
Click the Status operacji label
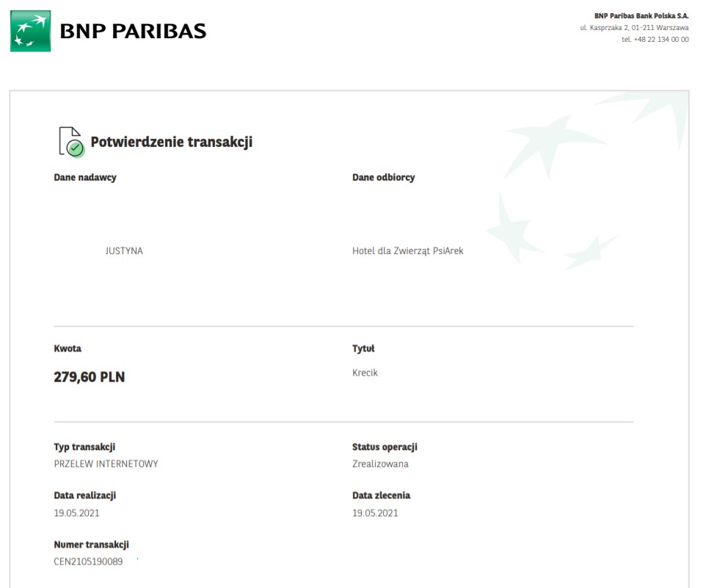pos(385,447)
